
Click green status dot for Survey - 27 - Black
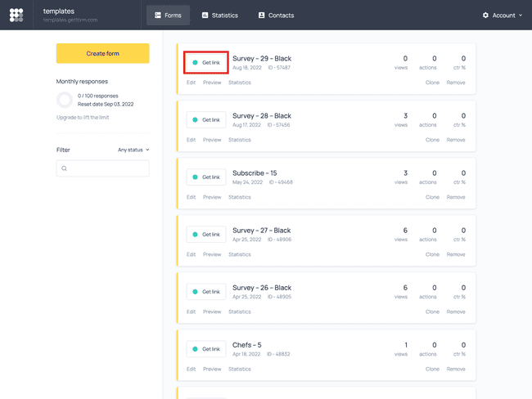[x=195, y=234]
